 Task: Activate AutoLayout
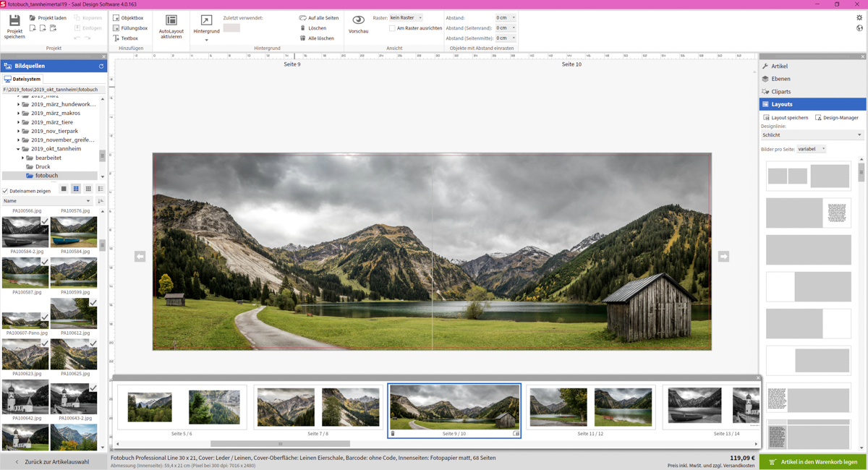(x=171, y=26)
